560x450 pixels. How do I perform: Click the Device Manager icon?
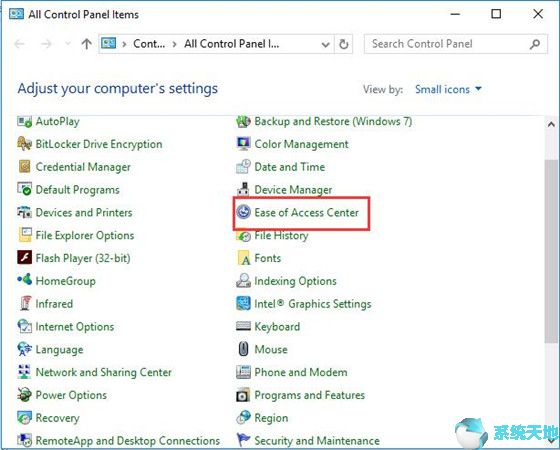coord(244,190)
